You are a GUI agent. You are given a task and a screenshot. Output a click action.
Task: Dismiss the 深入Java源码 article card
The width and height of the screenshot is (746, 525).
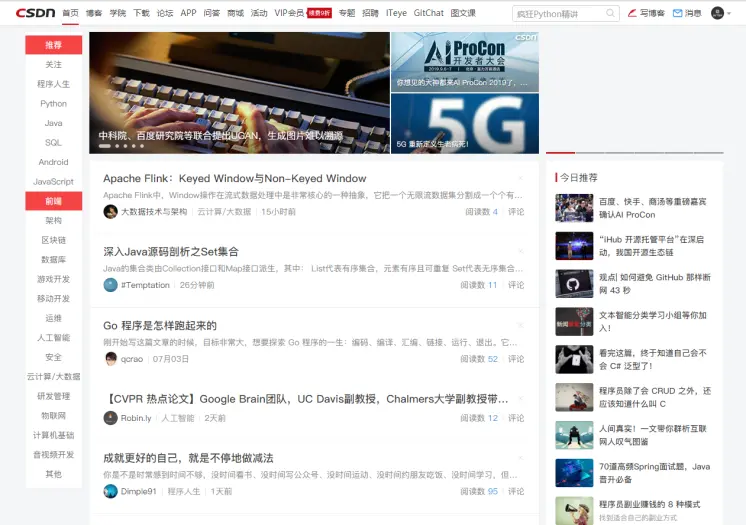pyautogui.click(x=521, y=251)
